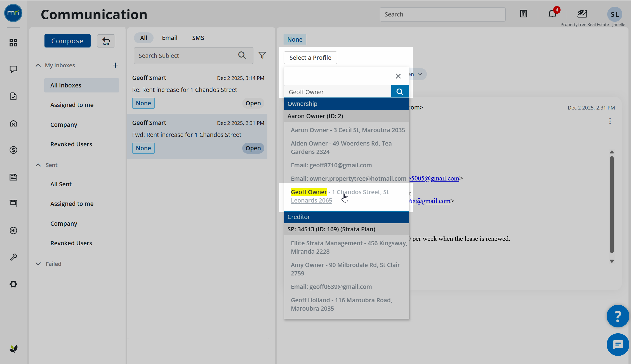The width and height of the screenshot is (631, 364).
Task: Expand the Failed section
Action: 38,264
